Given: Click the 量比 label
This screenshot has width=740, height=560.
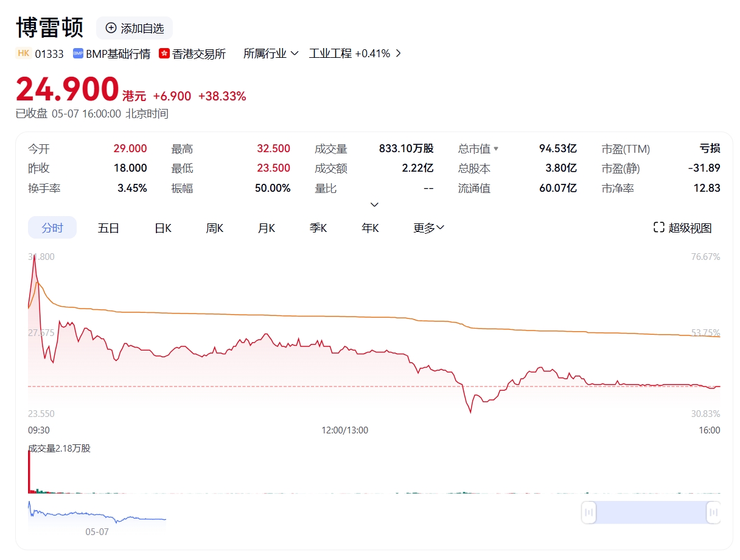Looking at the screenshot, I should point(326,188).
